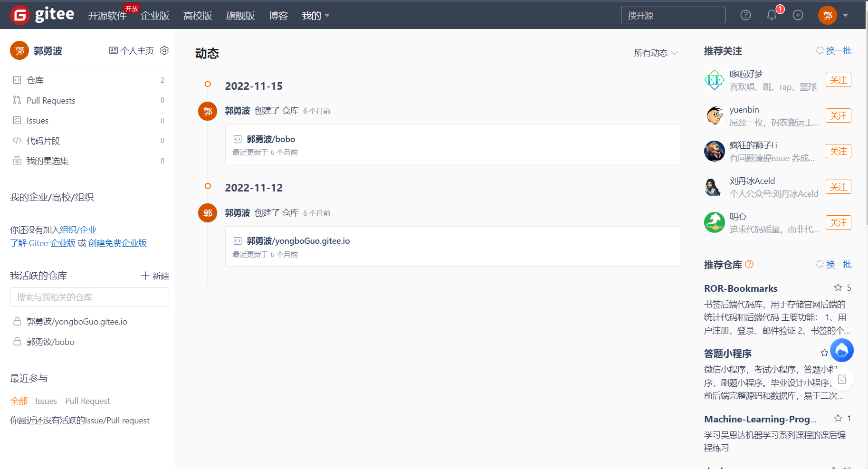Click the 仓库 repository icon in sidebar
This screenshot has width=868, height=469.
tap(17, 80)
